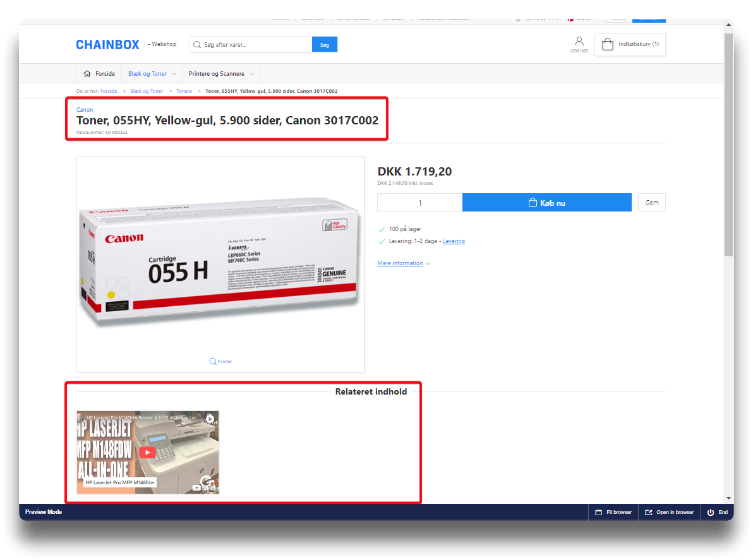The height and width of the screenshot is (560, 753).
Task: Click the YouTube logo on the video
Action: 205,487
